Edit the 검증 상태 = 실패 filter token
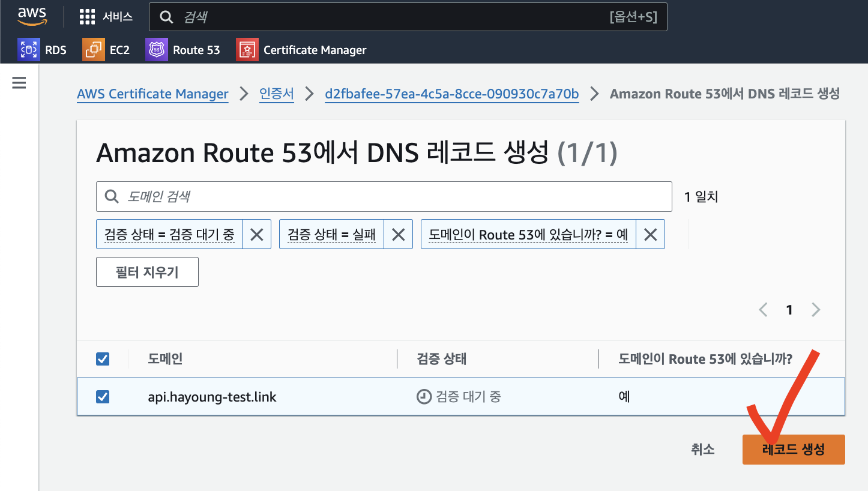Screen dimensions: 868x491 click(331, 234)
